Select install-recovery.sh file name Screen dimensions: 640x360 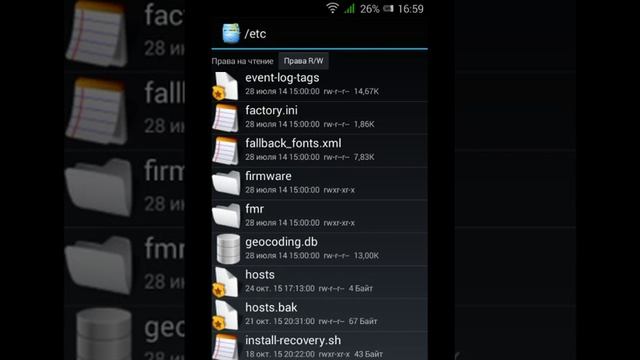click(x=293, y=340)
